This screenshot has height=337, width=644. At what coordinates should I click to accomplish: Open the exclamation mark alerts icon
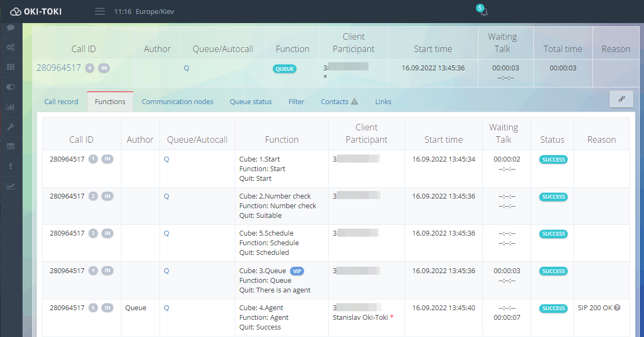[10, 166]
